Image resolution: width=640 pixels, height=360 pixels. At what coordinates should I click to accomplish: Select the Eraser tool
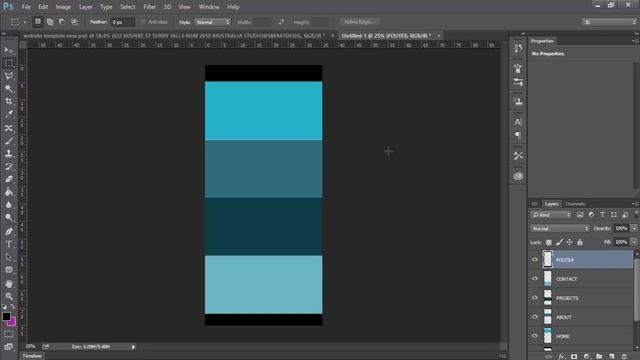[9, 179]
